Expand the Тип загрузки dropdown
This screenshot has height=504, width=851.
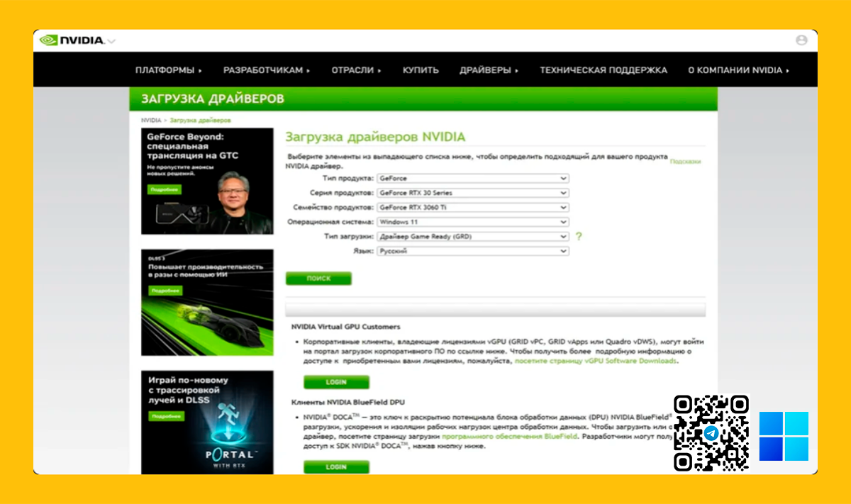473,236
